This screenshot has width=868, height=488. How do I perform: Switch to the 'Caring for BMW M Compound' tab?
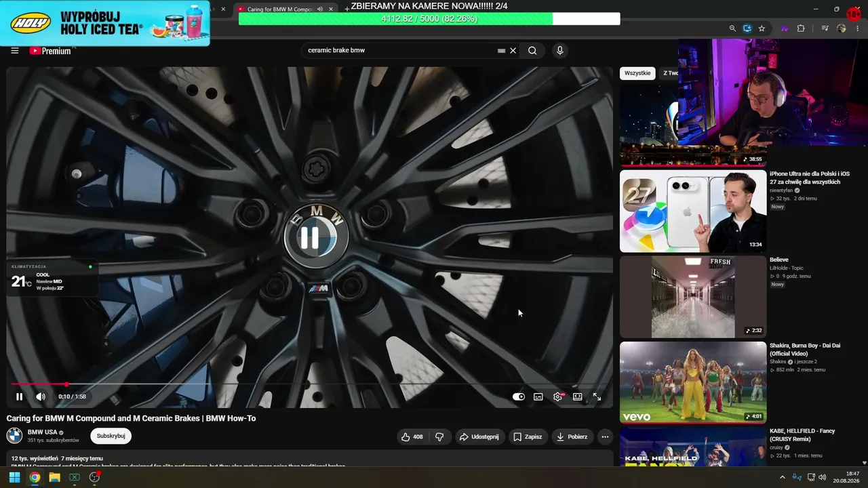tap(279, 9)
